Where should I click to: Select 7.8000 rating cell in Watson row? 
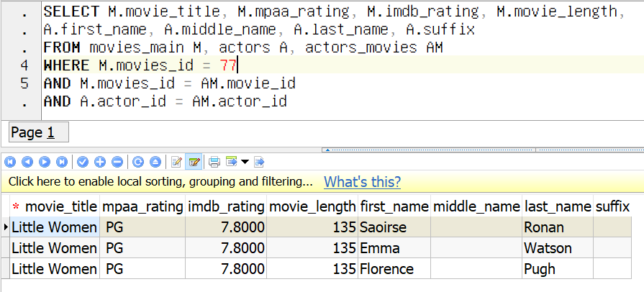pyautogui.click(x=226, y=247)
